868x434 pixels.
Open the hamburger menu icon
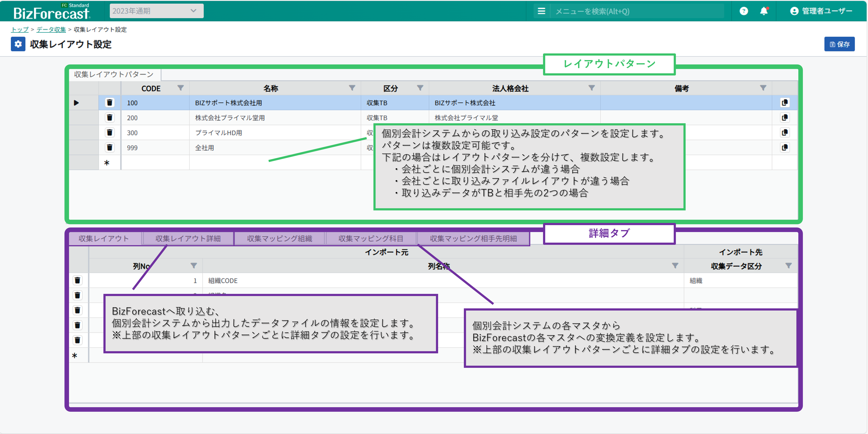pyautogui.click(x=541, y=11)
